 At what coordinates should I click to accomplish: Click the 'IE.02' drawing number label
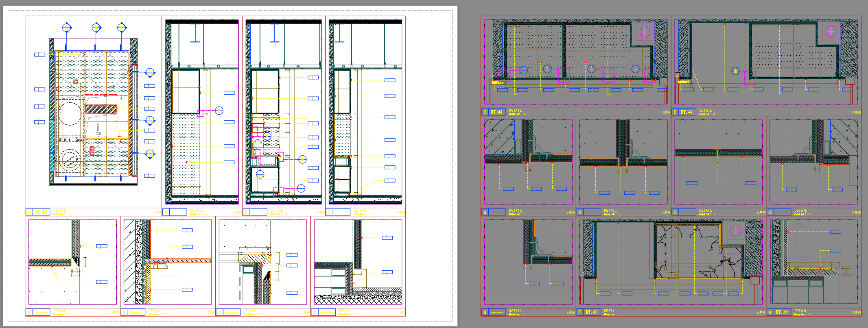pyautogui.click(x=41, y=212)
